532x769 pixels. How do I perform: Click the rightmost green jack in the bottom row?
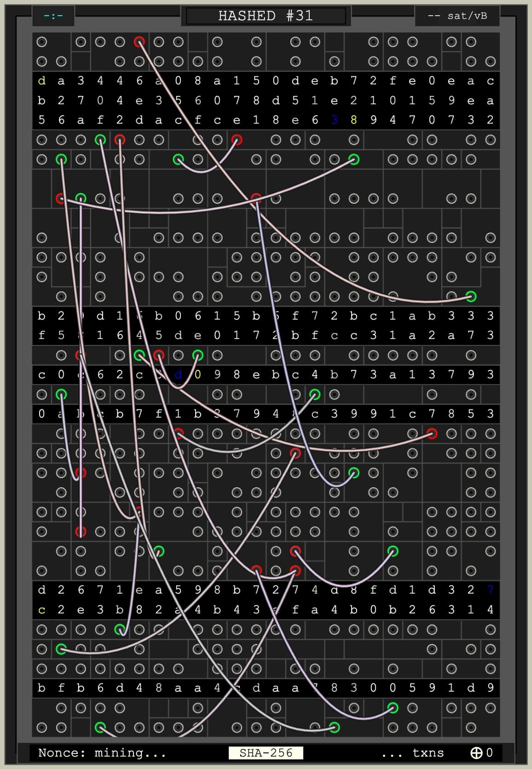[335, 728]
